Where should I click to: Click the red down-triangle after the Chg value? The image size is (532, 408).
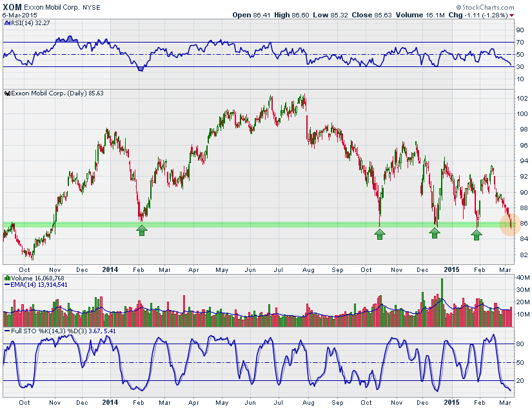point(511,15)
